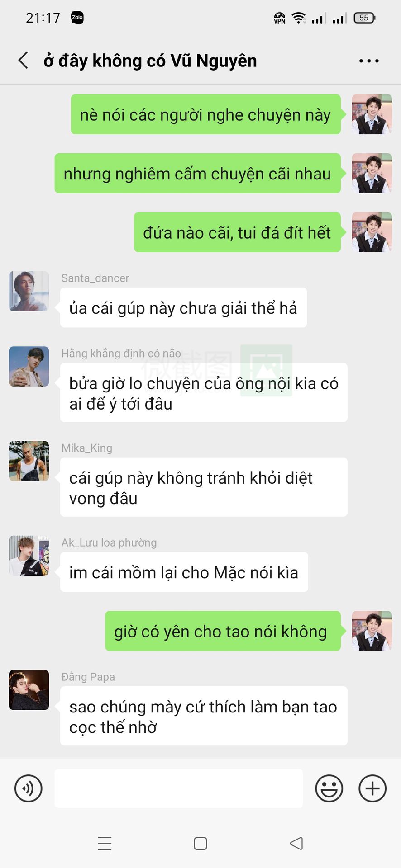Tap the Android recent apps menu button
The height and width of the screenshot is (868, 401).
click(x=105, y=844)
